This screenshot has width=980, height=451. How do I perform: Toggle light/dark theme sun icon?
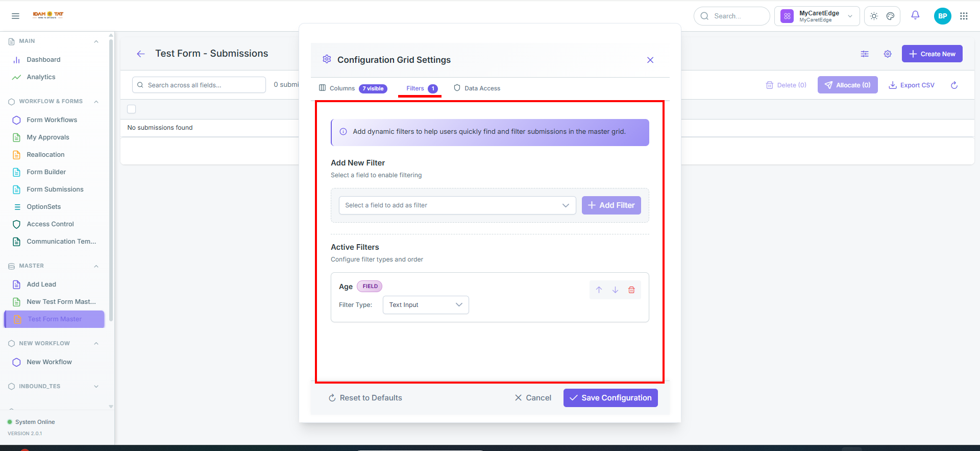point(874,16)
